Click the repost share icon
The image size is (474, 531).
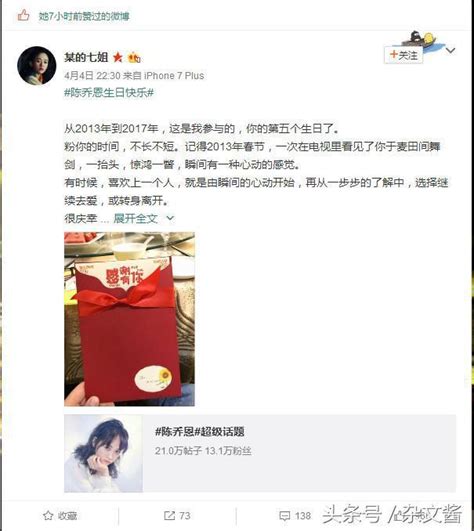point(169,515)
